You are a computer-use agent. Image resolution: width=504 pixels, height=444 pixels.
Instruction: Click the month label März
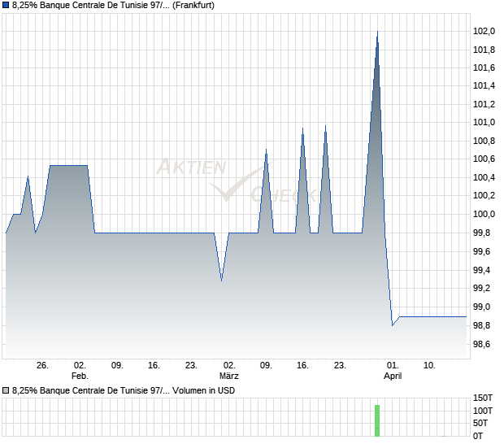(229, 376)
